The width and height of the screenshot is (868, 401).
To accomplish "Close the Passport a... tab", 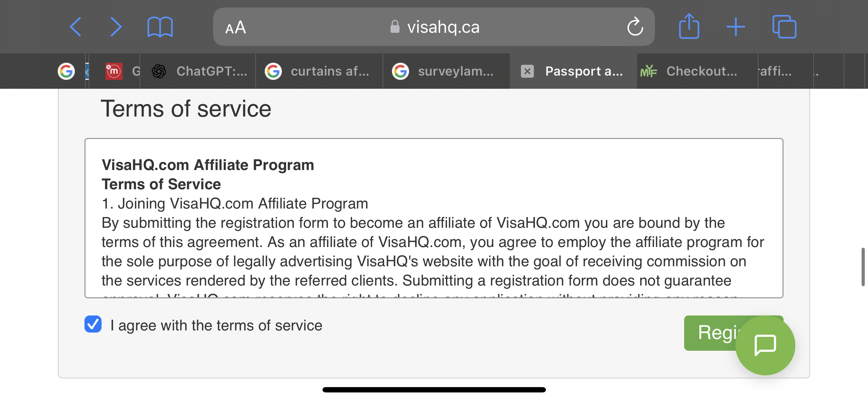I will (527, 71).
